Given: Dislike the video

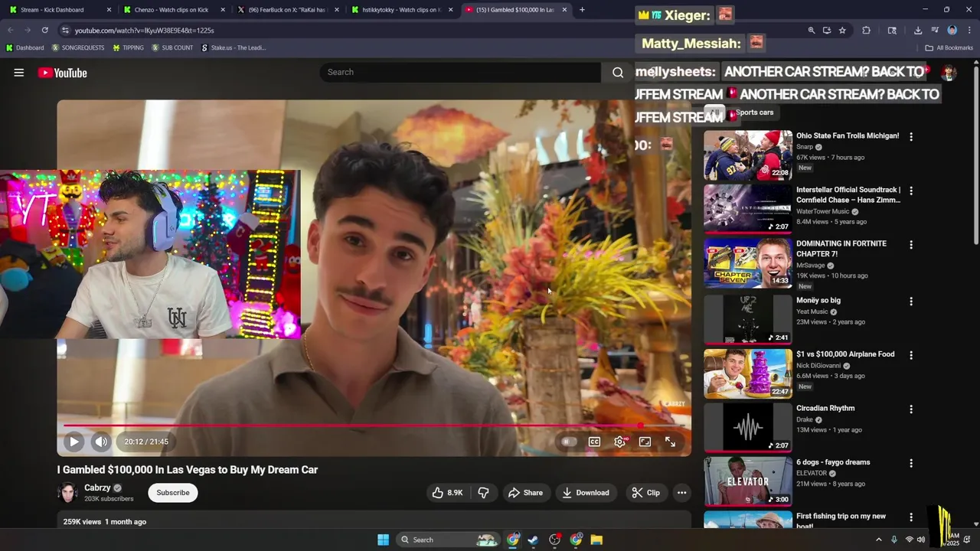Looking at the screenshot, I should [x=483, y=493].
